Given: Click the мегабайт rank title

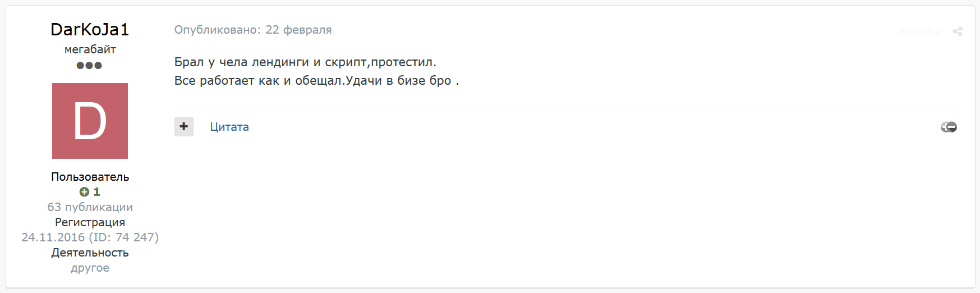Looking at the screenshot, I should point(90,49).
